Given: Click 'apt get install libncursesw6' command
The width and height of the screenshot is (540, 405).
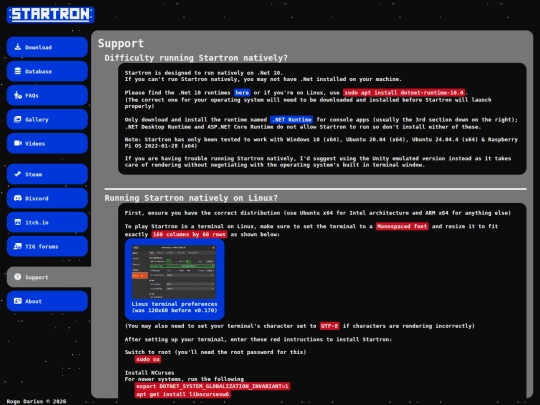Looking at the screenshot, I should [183, 394].
